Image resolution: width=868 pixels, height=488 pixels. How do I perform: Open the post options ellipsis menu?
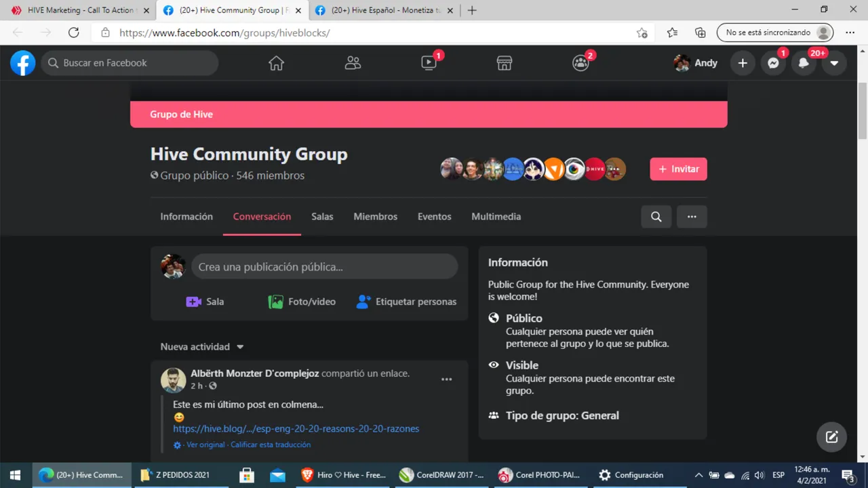pos(446,380)
